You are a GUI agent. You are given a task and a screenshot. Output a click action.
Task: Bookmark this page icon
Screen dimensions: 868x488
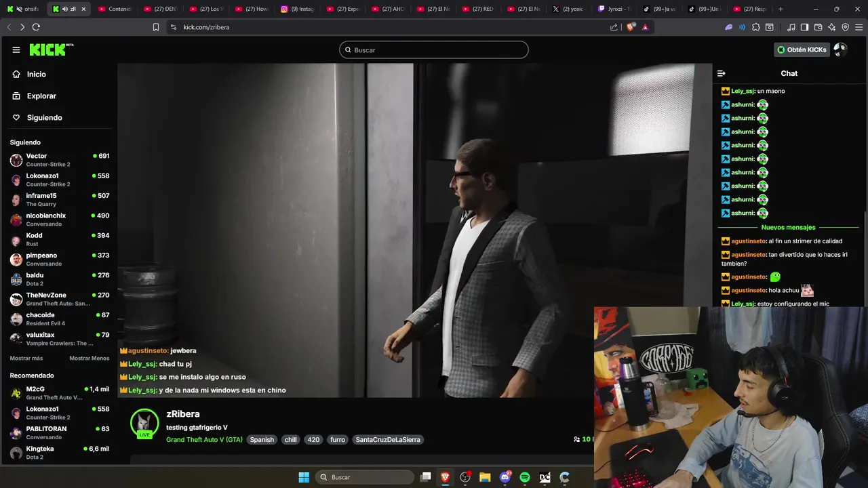click(x=156, y=27)
